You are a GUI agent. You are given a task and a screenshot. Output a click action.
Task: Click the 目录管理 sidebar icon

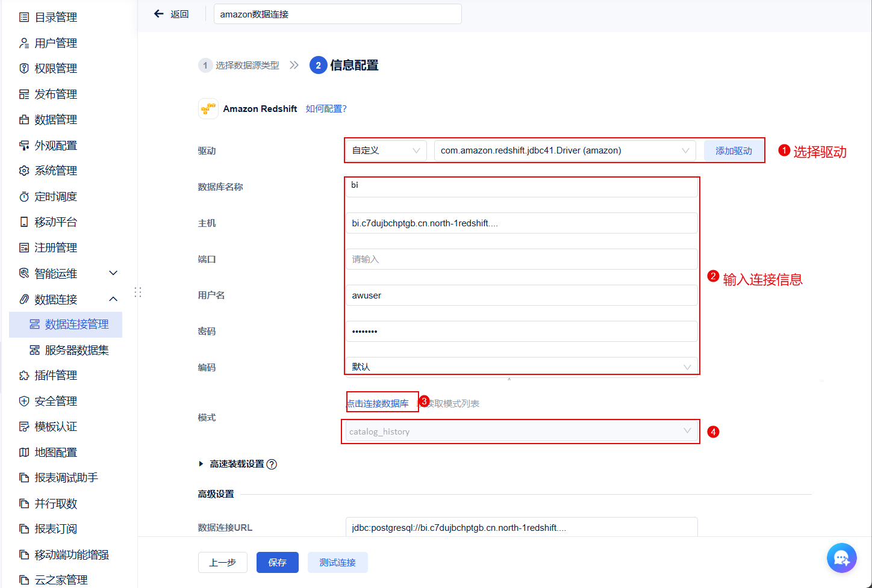(x=24, y=17)
